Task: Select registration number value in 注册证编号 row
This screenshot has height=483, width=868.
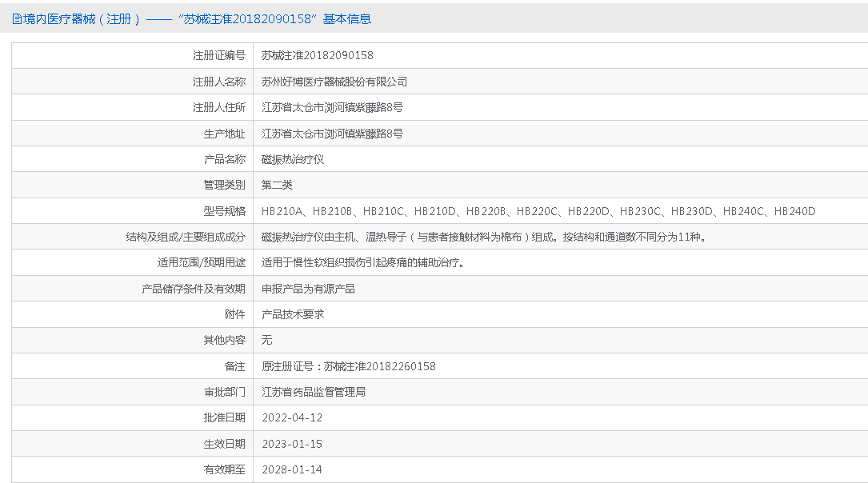Action: pyautogui.click(x=317, y=56)
